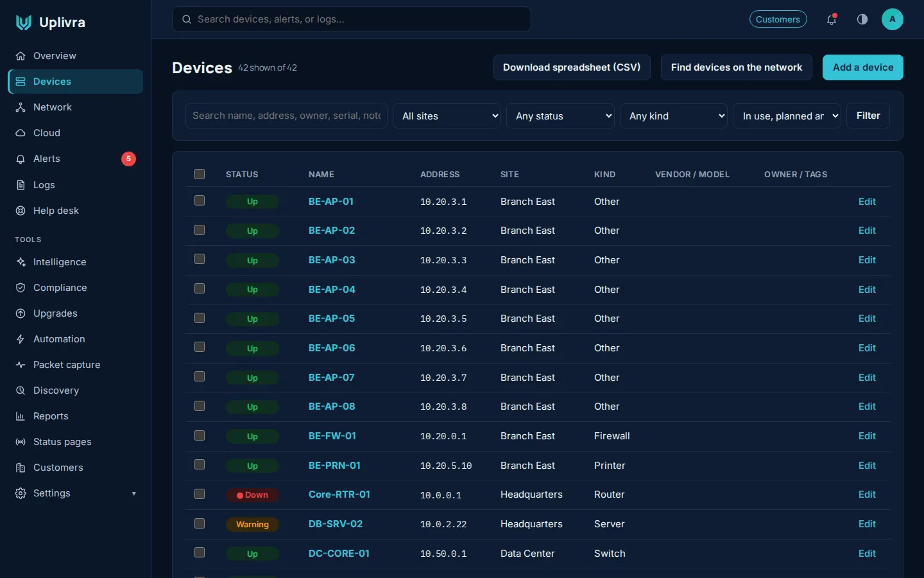Check the box for BE-AP-02
This screenshot has width=924, height=578.
200,230
